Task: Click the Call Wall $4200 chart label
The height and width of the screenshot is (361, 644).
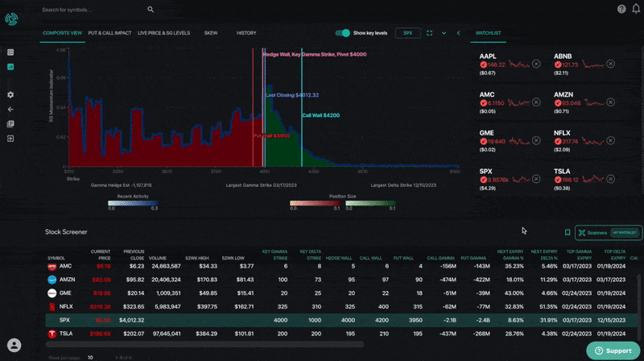Action: click(x=320, y=115)
